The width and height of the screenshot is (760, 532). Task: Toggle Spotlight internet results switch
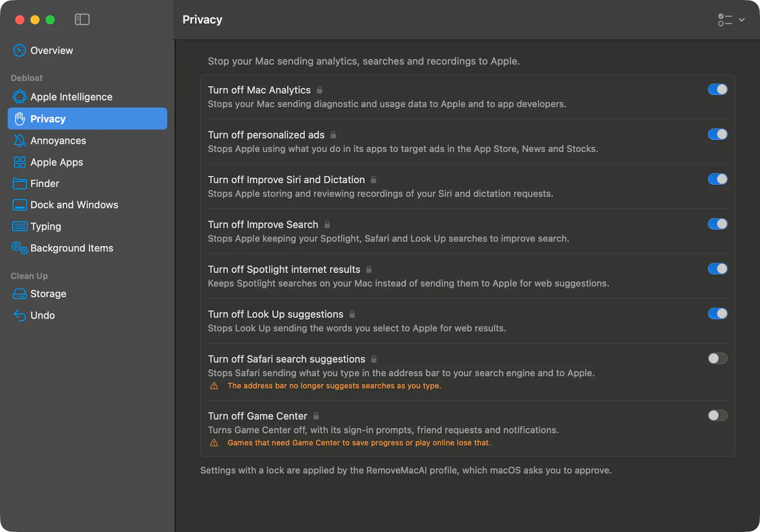coord(717,269)
